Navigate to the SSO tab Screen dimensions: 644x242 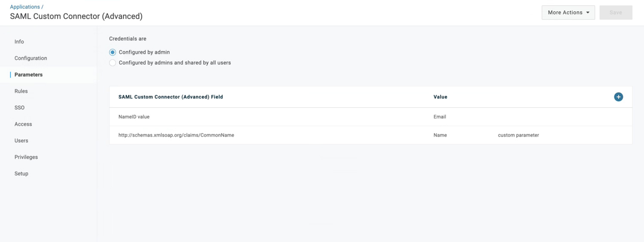pos(19,107)
